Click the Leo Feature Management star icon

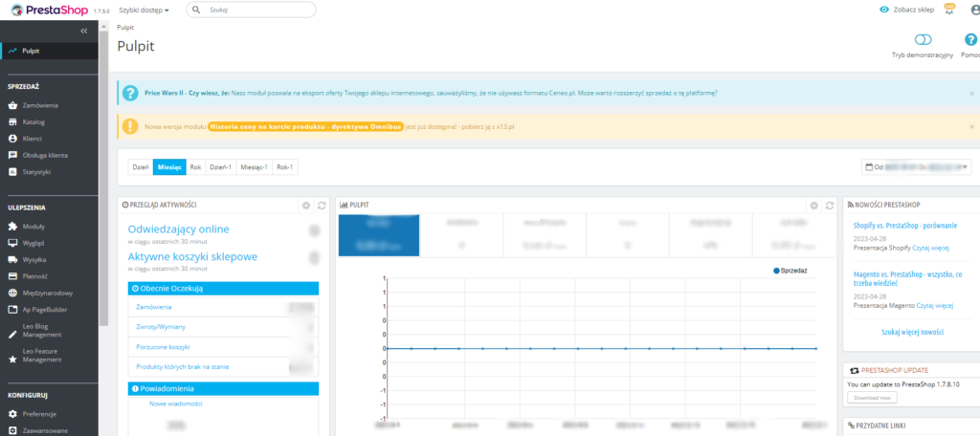pyautogui.click(x=12, y=360)
